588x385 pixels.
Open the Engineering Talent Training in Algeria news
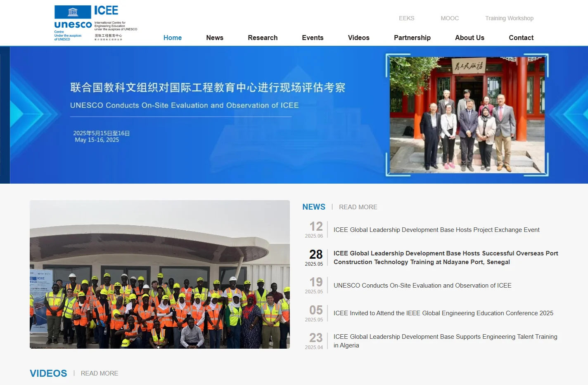(446, 341)
